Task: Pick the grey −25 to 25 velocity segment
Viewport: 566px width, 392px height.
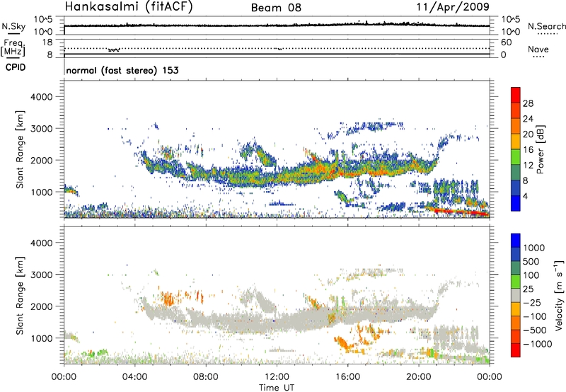Action: click(516, 296)
